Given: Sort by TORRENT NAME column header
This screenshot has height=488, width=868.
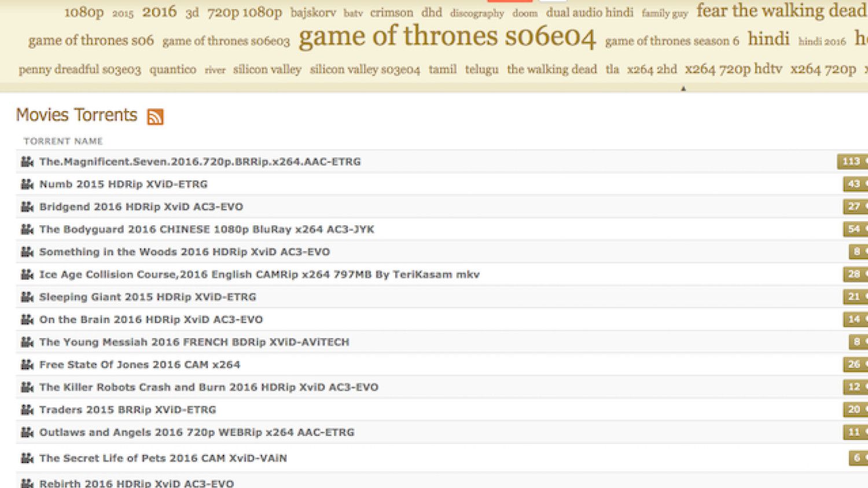Looking at the screenshot, I should pyautogui.click(x=63, y=141).
